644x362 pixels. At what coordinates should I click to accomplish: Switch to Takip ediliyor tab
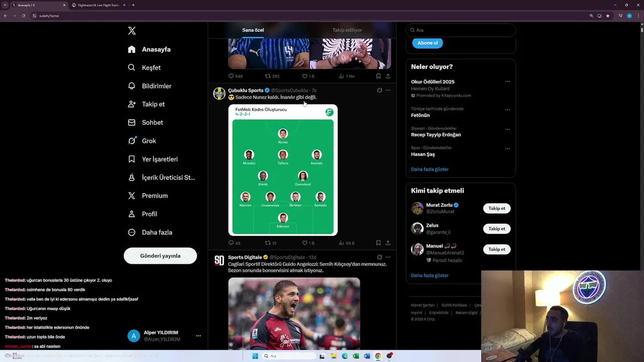[347, 30]
